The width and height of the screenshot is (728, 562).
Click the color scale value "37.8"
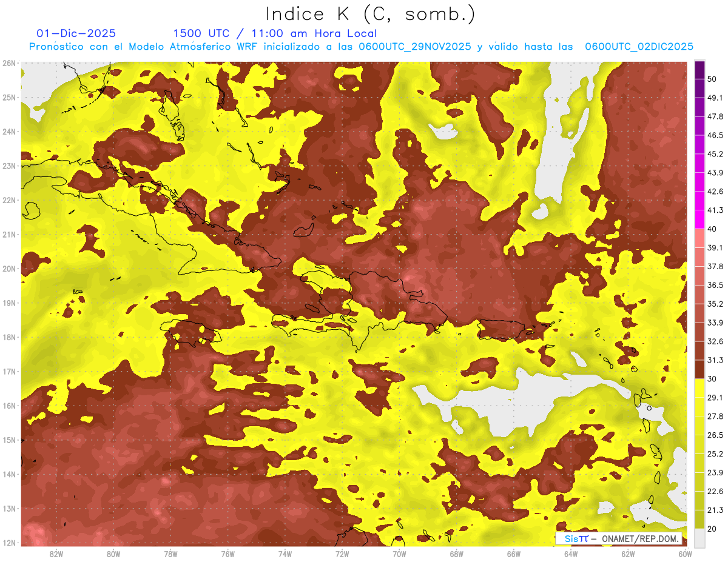pyautogui.click(x=715, y=266)
